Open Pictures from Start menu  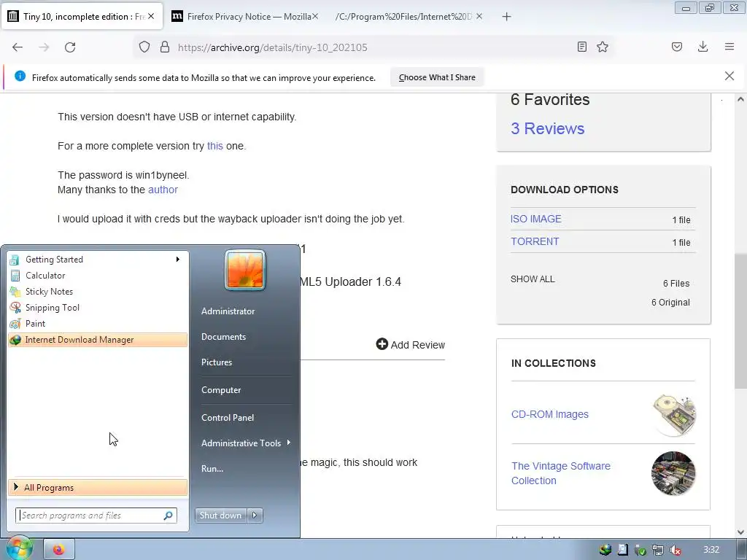pyautogui.click(x=217, y=362)
